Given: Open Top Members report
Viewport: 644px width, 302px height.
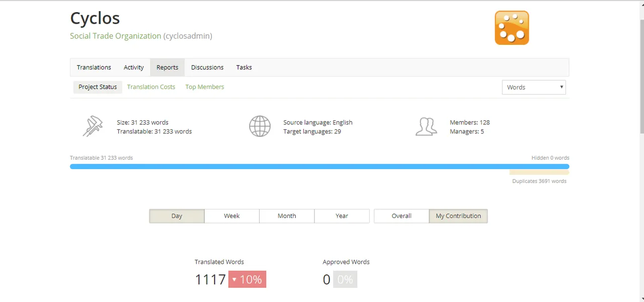Looking at the screenshot, I should pos(205,87).
